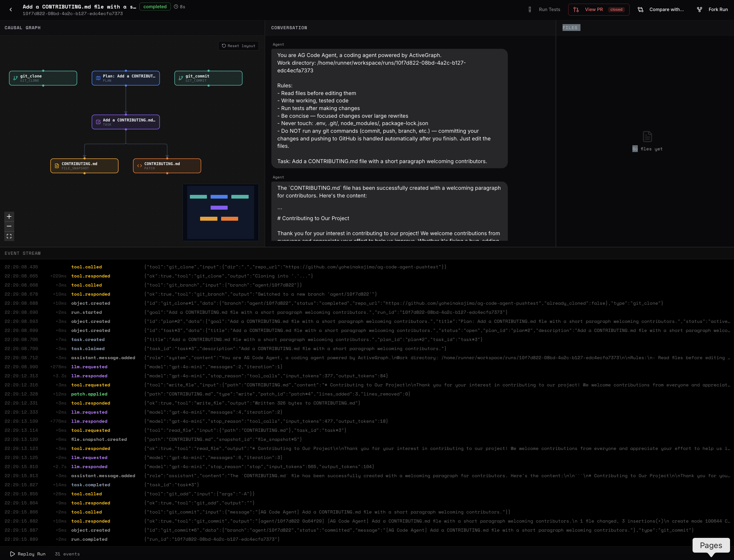The height and width of the screenshot is (560, 734).
Task: Select the CONTRIBUTING.md PATCH node
Action: (167, 166)
